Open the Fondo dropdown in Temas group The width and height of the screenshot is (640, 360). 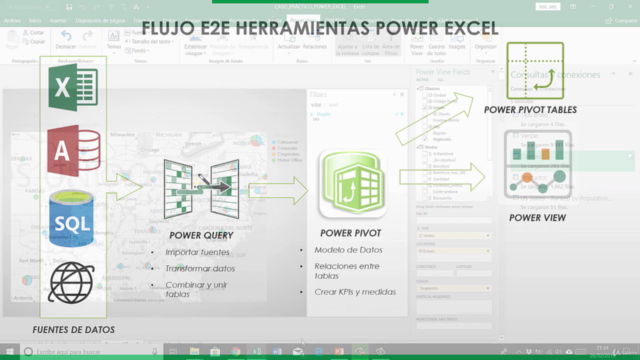137,51
